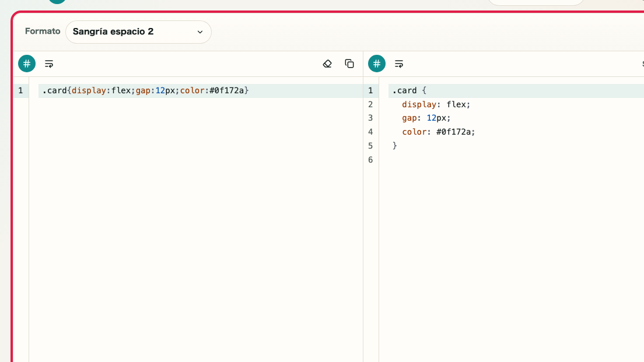Click the '.card {' line in output
The image size is (644, 362).
coord(409,90)
